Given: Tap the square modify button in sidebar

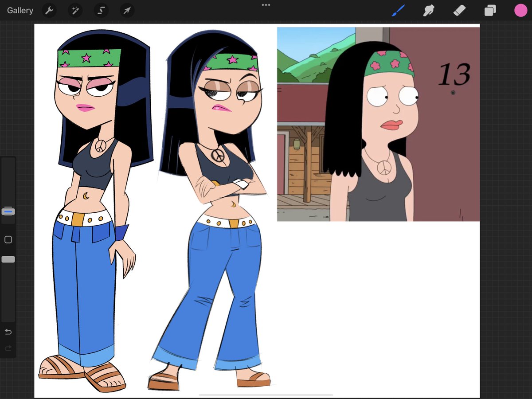Looking at the screenshot, I should (8, 239).
